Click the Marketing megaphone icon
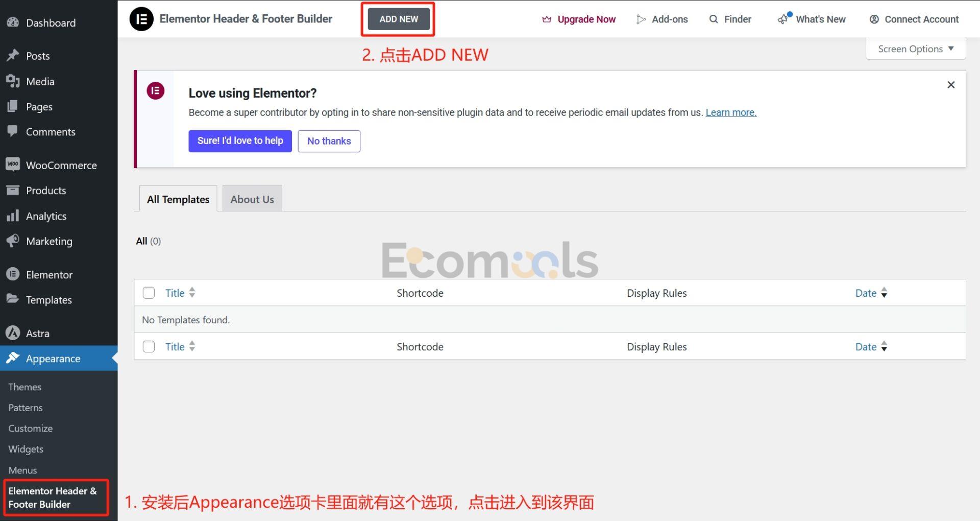Viewport: 980px width, 521px height. click(x=13, y=241)
